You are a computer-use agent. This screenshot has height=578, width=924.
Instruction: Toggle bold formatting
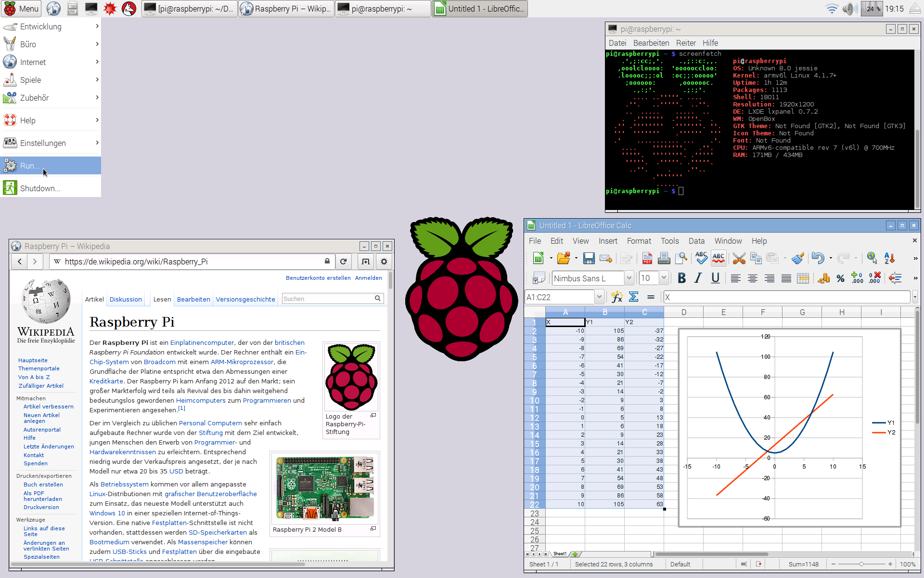pos(681,278)
